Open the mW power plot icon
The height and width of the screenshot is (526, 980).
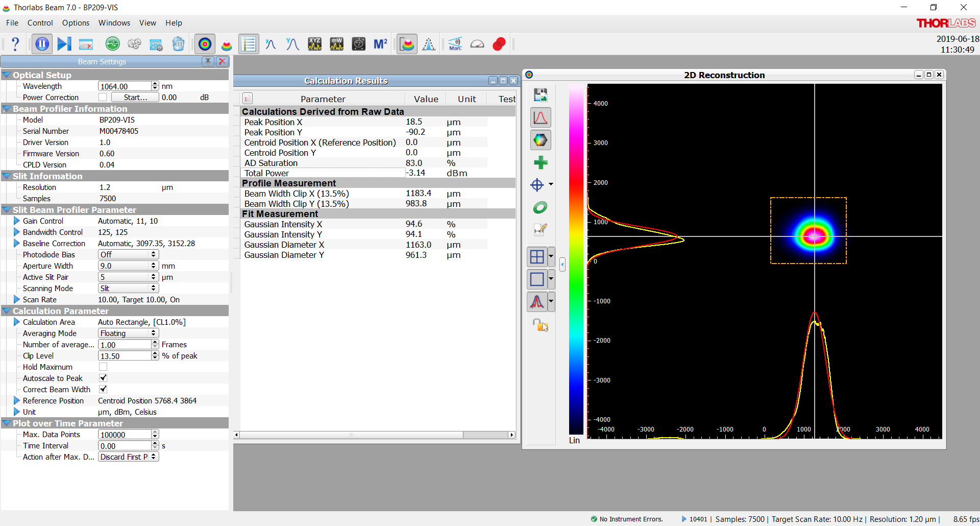(x=337, y=44)
